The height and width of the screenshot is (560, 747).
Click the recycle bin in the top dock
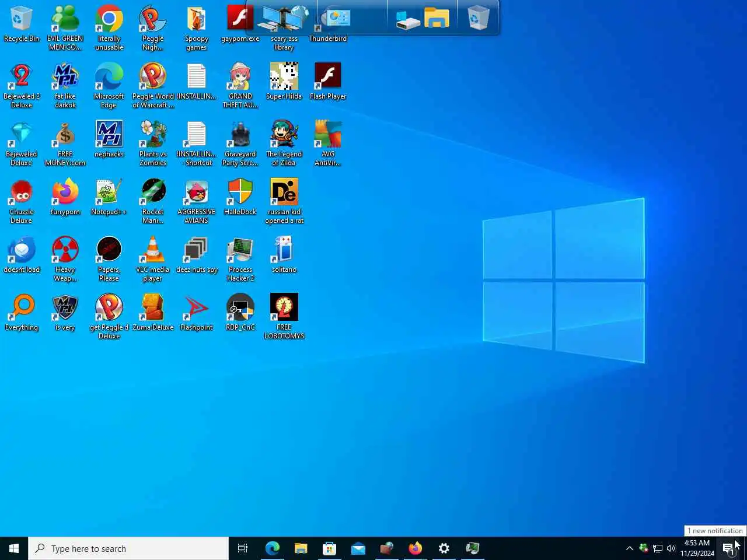click(478, 18)
